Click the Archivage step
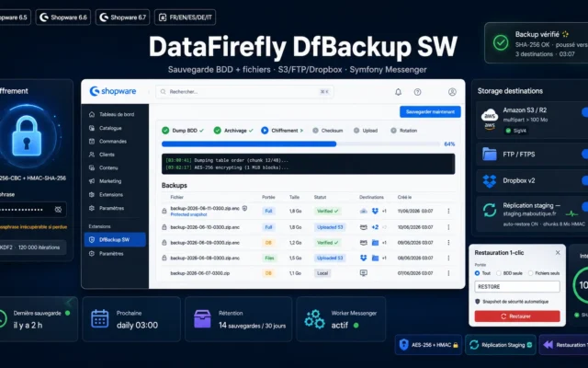Viewport: 588px width, 368px height. [233, 131]
